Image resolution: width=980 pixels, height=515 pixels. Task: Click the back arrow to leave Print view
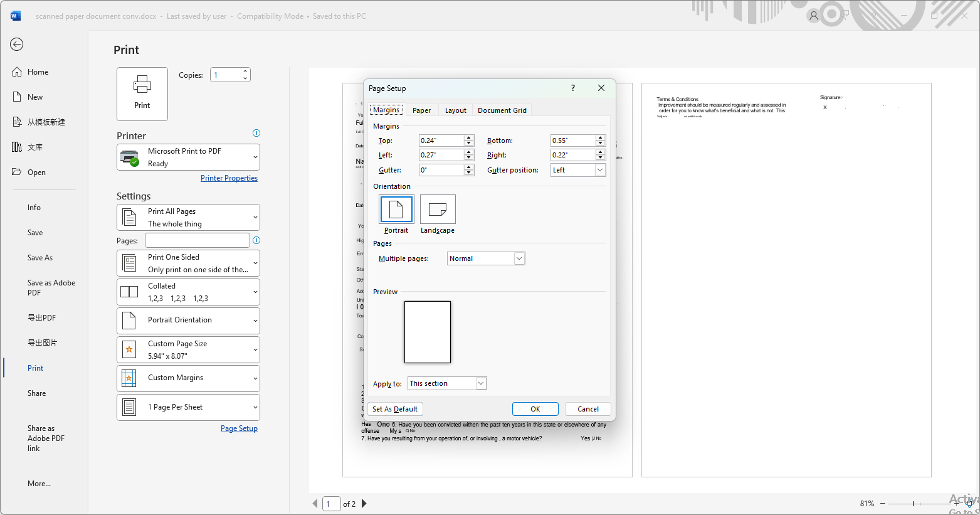[16, 45]
